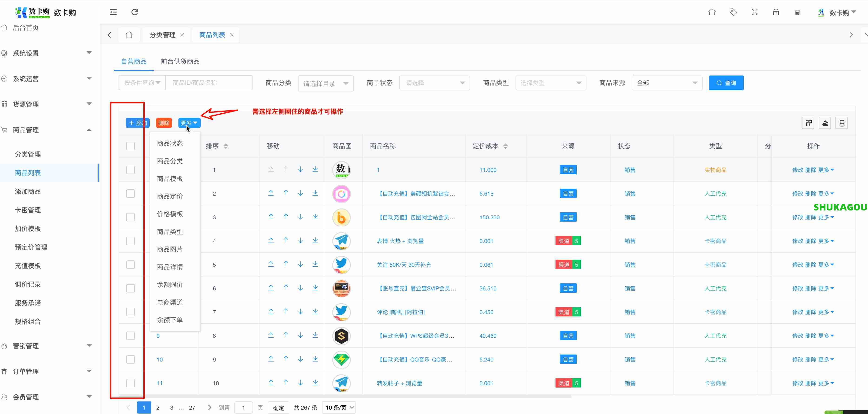
Task: Expand the 商品状态 请选择 dropdown
Action: pos(434,82)
